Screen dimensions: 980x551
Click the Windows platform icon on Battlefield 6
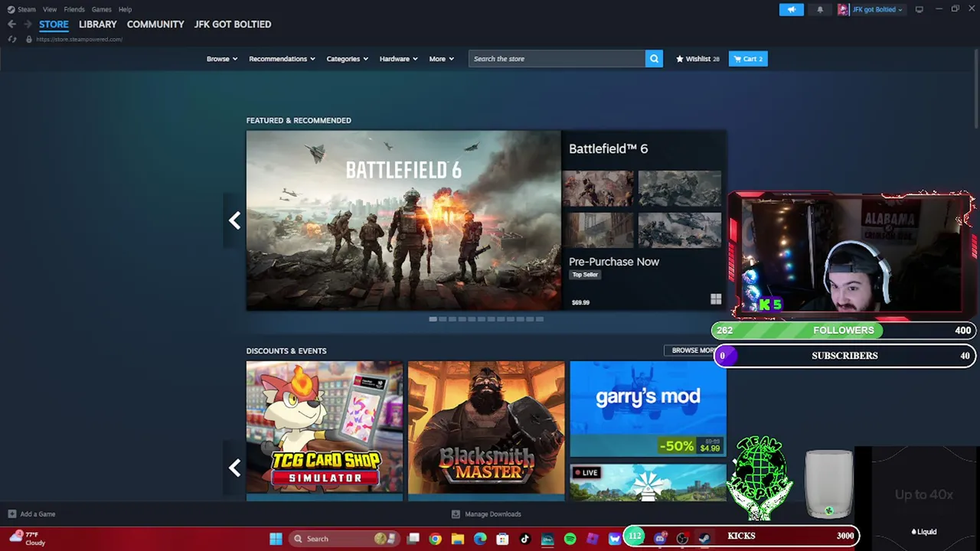pos(716,299)
